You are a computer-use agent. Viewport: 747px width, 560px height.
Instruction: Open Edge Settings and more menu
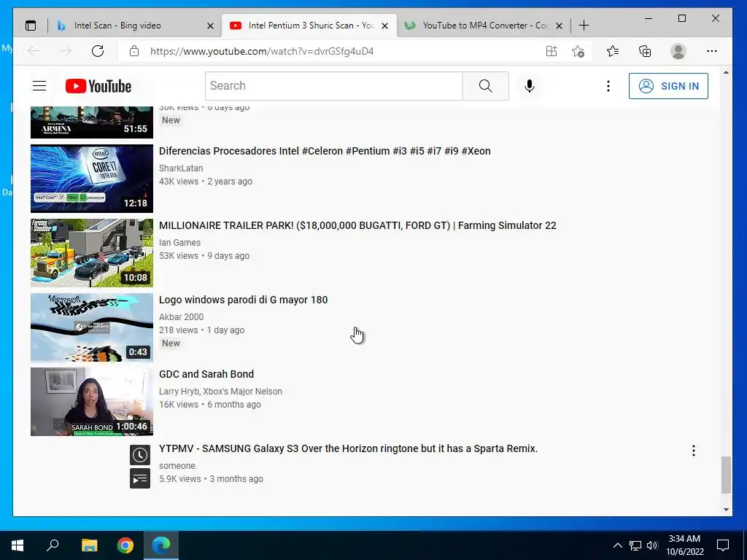(x=712, y=51)
